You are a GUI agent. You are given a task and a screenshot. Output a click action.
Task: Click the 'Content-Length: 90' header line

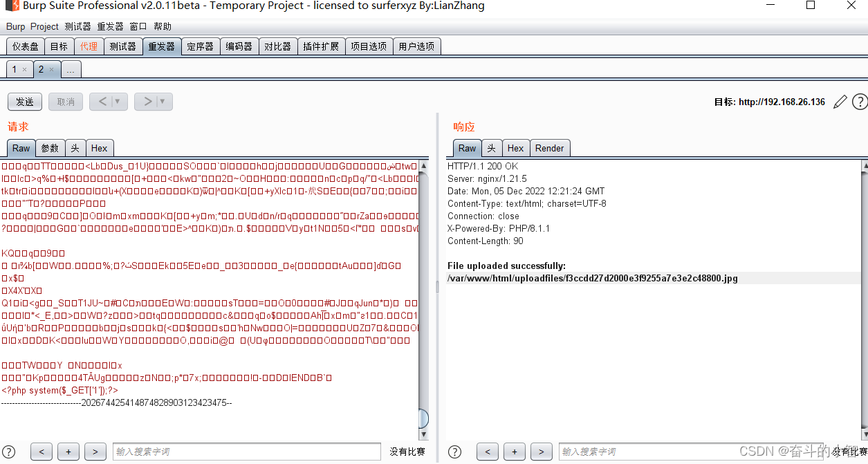(x=486, y=241)
